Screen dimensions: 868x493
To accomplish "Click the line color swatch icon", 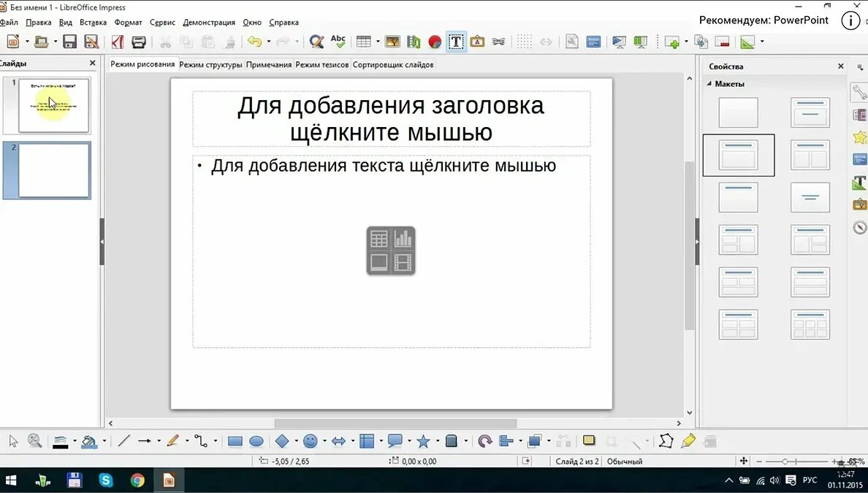I will (x=61, y=441).
